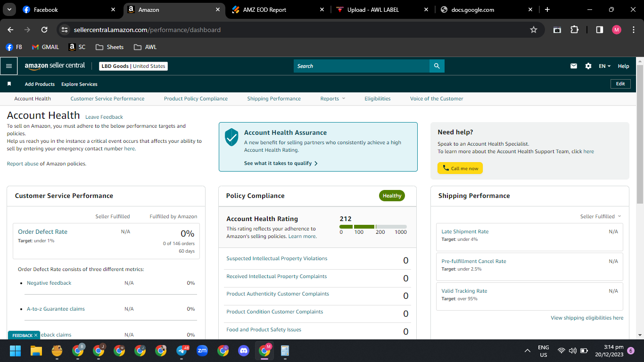Open Suspected Intellectual Property Violations

(277, 258)
